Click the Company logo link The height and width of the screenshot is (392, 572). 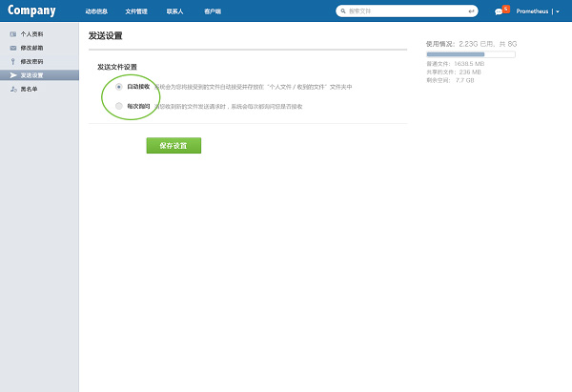click(31, 11)
